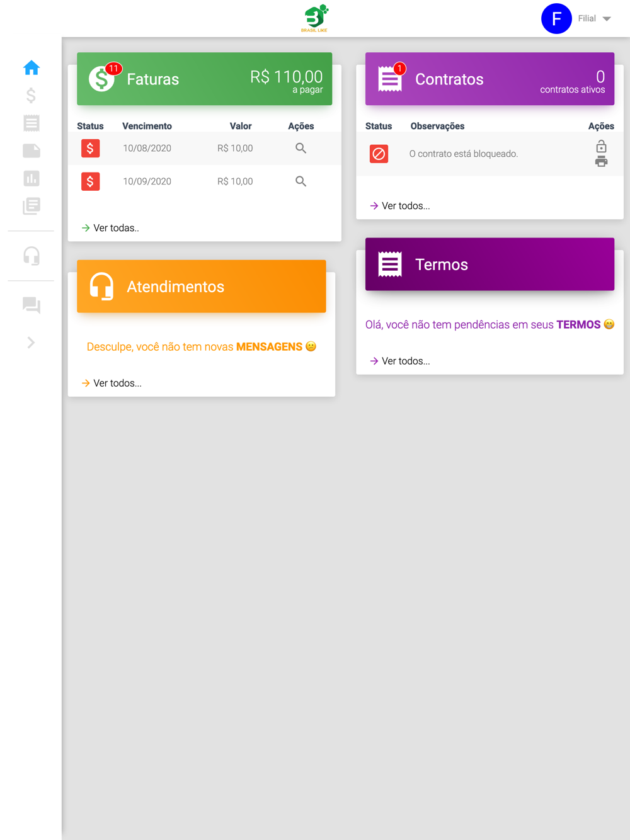Click red status icon for 10/09/2020 invoice
The width and height of the screenshot is (630, 840).
(x=90, y=181)
